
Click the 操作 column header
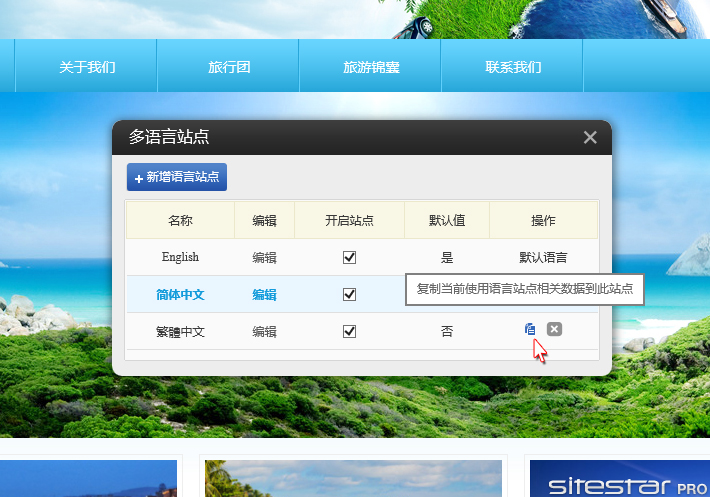(x=543, y=220)
